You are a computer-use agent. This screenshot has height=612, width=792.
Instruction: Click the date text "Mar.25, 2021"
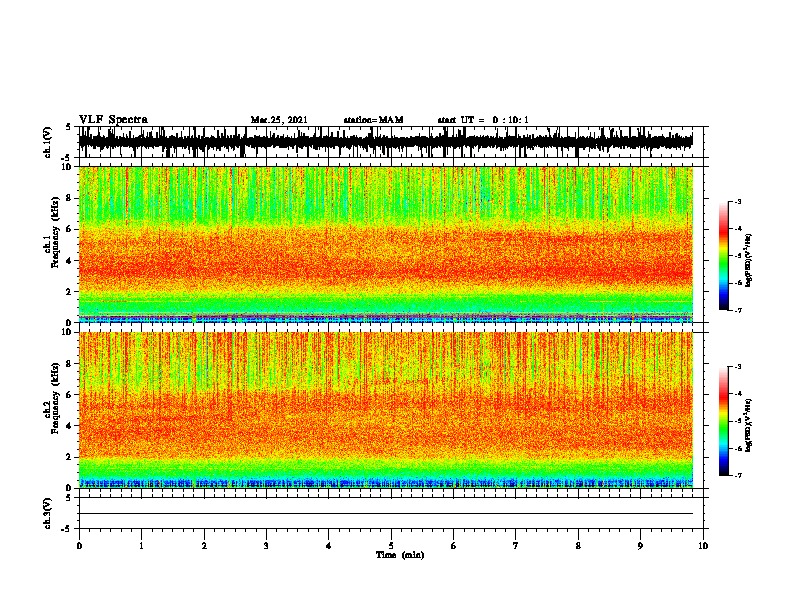pyautogui.click(x=279, y=120)
